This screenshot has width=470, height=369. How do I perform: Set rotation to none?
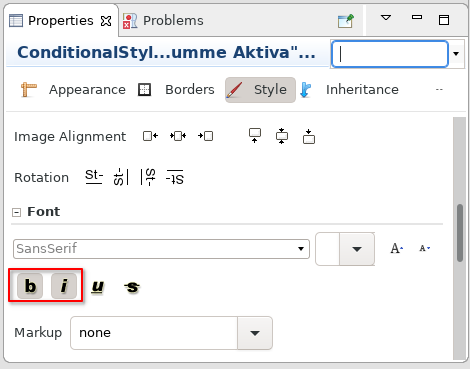coord(94,177)
